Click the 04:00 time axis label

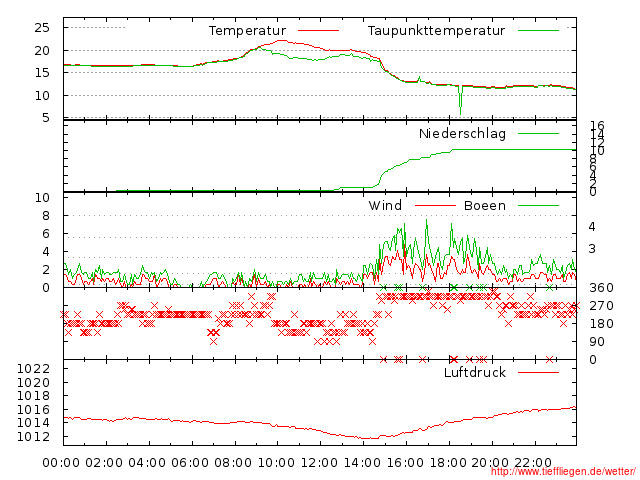147,463
